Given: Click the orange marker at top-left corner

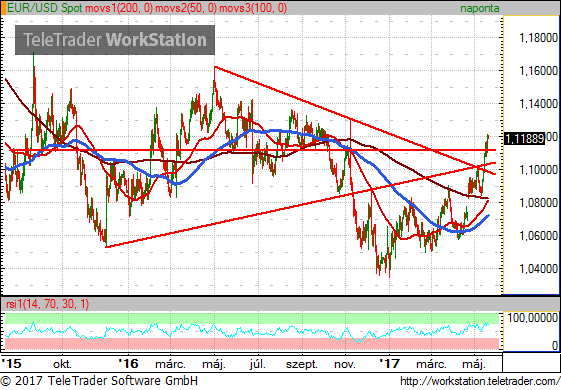Looking at the screenshot, I should click(x=3, y=8).
